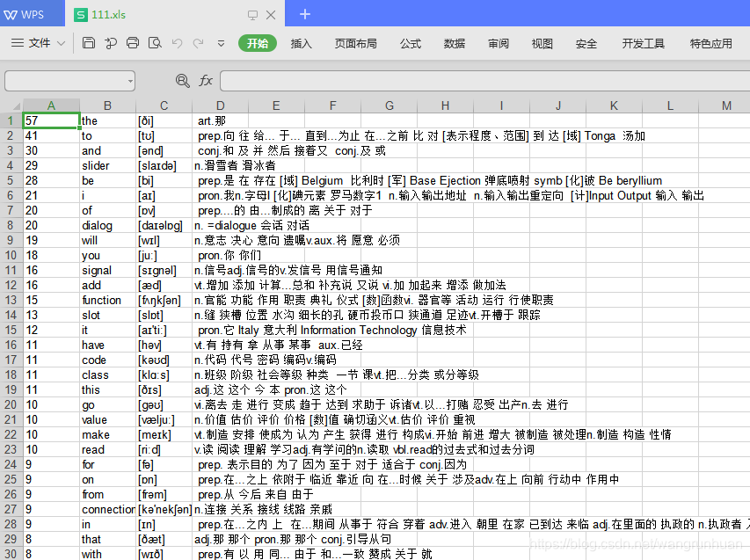
Task: Click cell 'art.那' definition
Action: (220, 120)
